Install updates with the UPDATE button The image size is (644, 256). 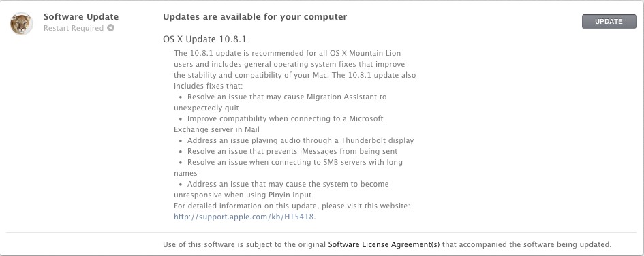coord(609,21)
